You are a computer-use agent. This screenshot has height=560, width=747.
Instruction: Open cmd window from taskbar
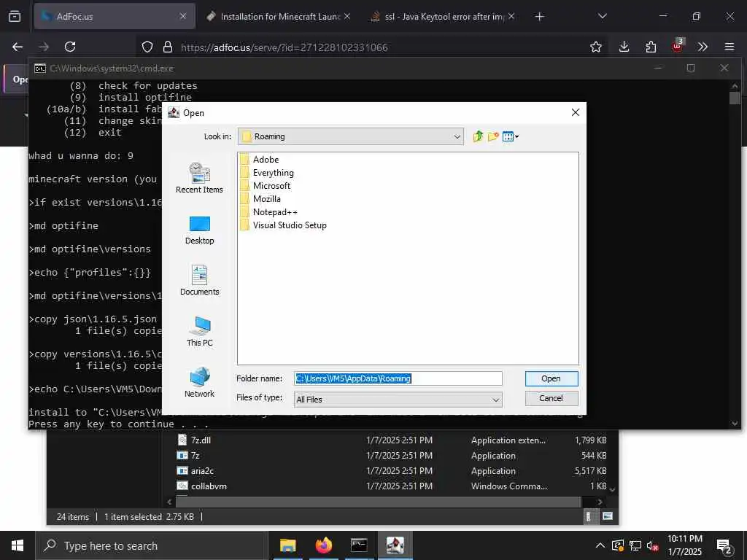point(359,545)
